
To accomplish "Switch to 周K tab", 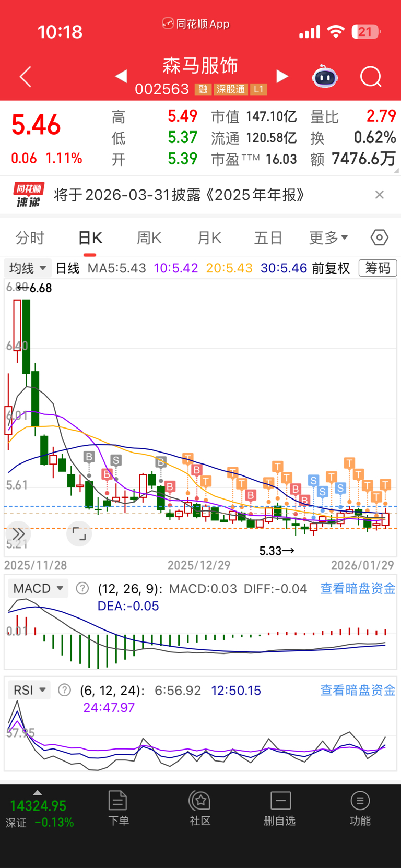I will tap(149, 238).
